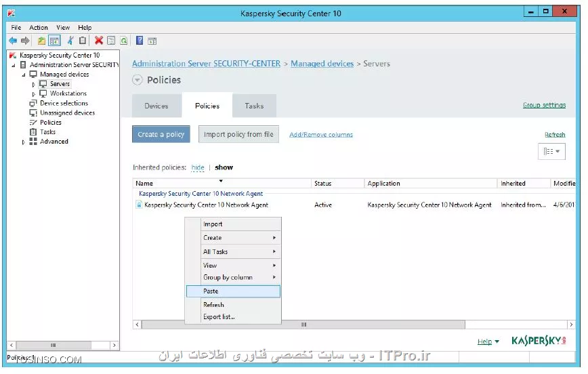The height and width of the screenshot is (374, 588).
Task: Collapse the Administration Server tree node
Action: (x=14, y=65)
